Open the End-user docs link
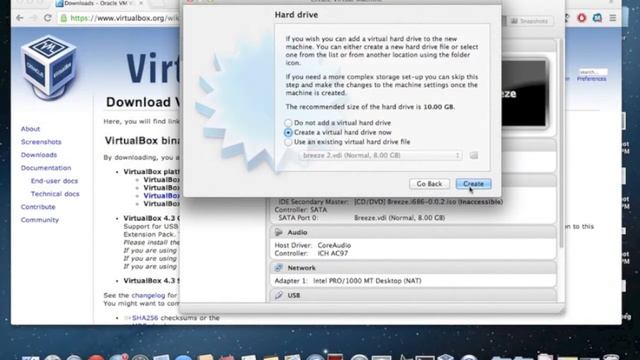Image resolution: width=640 pixels, height=360 pixels. tap(54, 181)
